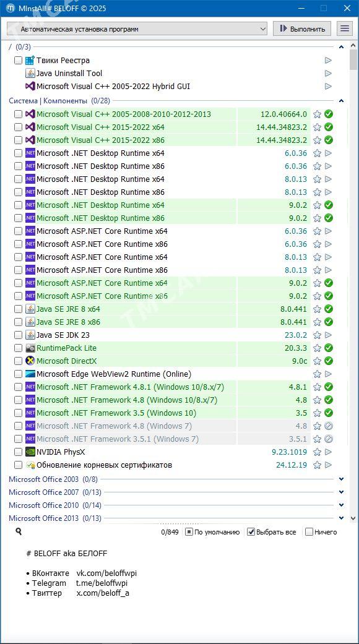Check the Visual C++ 2015-2022 x64 checkbox
Screen dimensions: 359x644
click(x=18, y=127)
